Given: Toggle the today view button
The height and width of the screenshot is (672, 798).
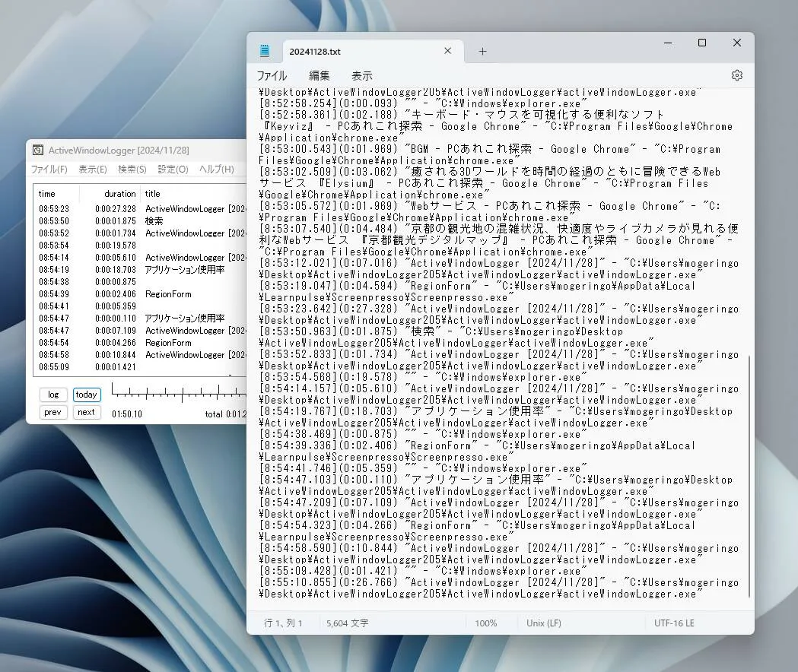Looking at the screenshot, I should click(x=86, y=395).
